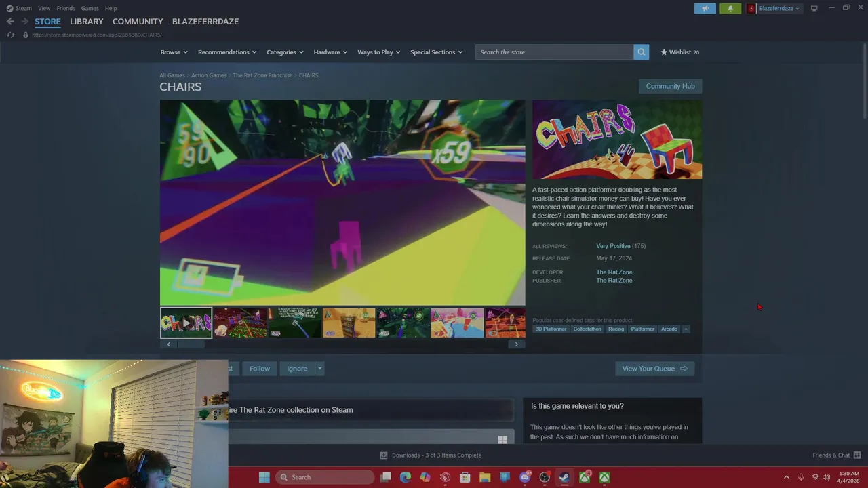Expand the Ways to Play dropdown
This screenshot has height=488, width=868.
(379, 52)
